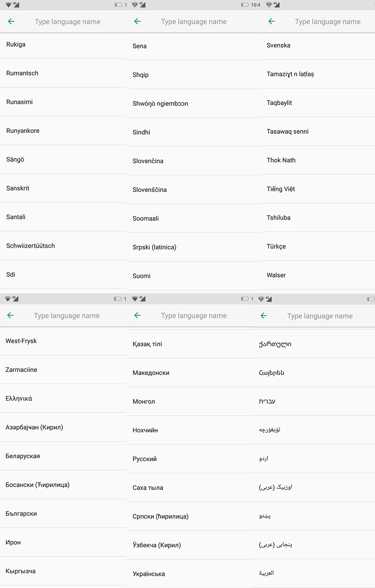Pick Türkçe from the language list
Screen dimensions: 375x588
(318, 247)
